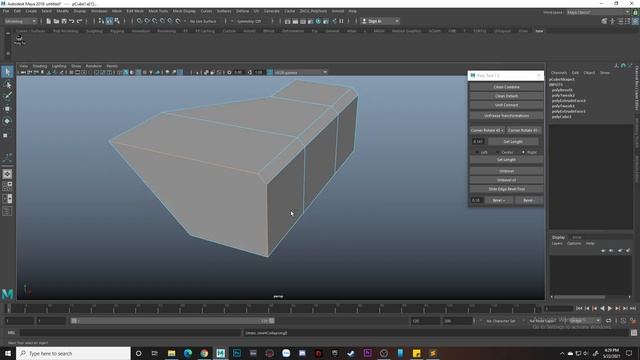Click the Redo arrow icon

click(80, 21)
